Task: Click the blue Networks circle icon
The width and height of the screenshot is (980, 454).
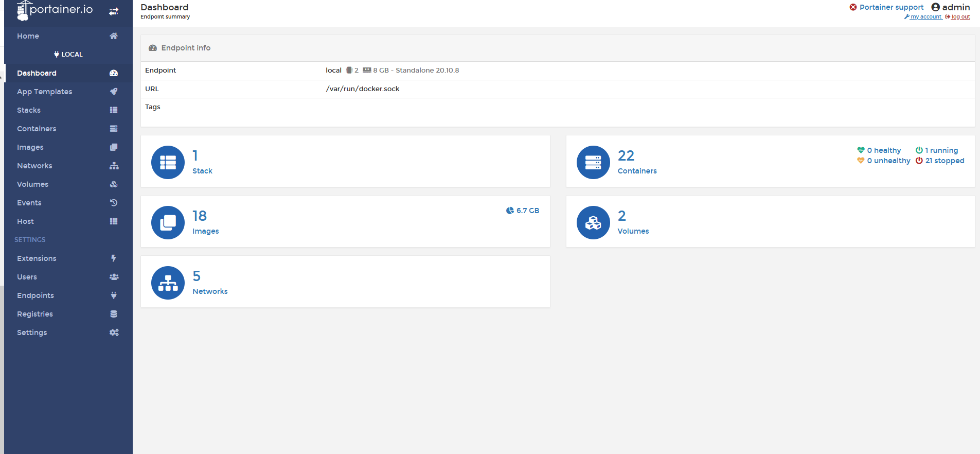Action: click(x=168, y=283)
